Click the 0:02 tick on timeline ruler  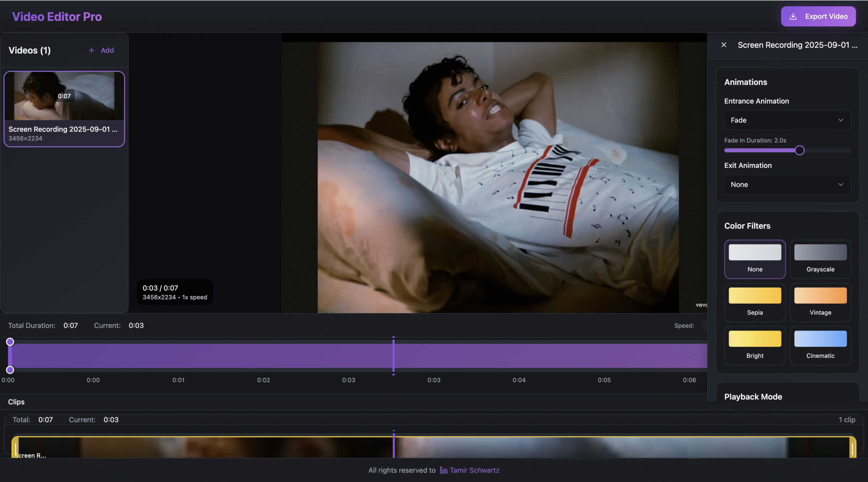coord(263,380)
